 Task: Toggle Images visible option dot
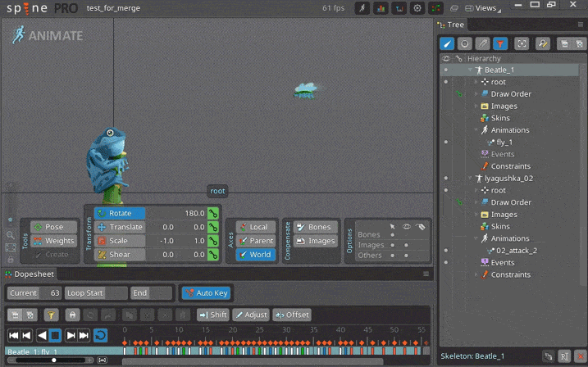pyautogui.click(x=406, y=245)
